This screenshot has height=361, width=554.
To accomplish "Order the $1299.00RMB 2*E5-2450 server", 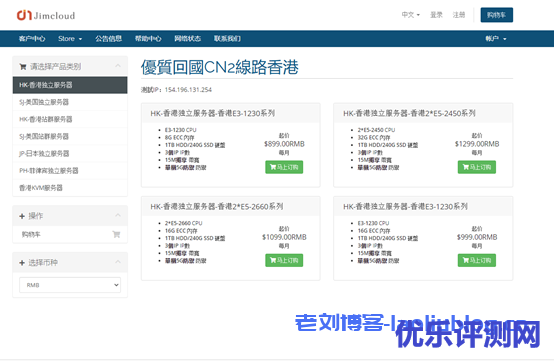I will (x=477, y=167).
